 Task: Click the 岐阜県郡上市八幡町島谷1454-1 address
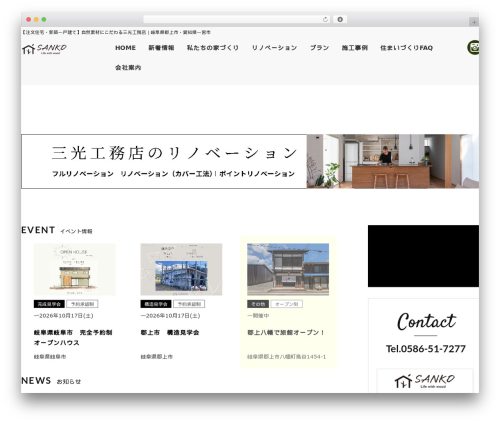click(286, 357)
